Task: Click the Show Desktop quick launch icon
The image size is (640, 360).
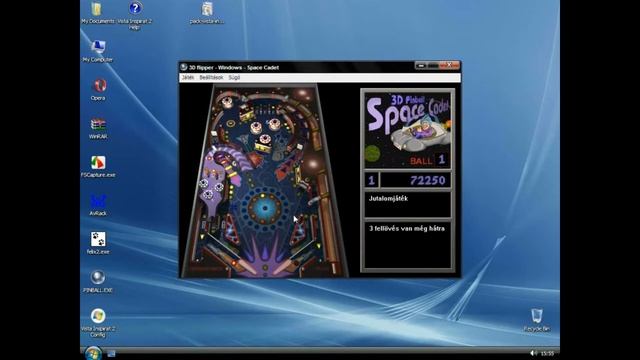Action: click(111, 353)
